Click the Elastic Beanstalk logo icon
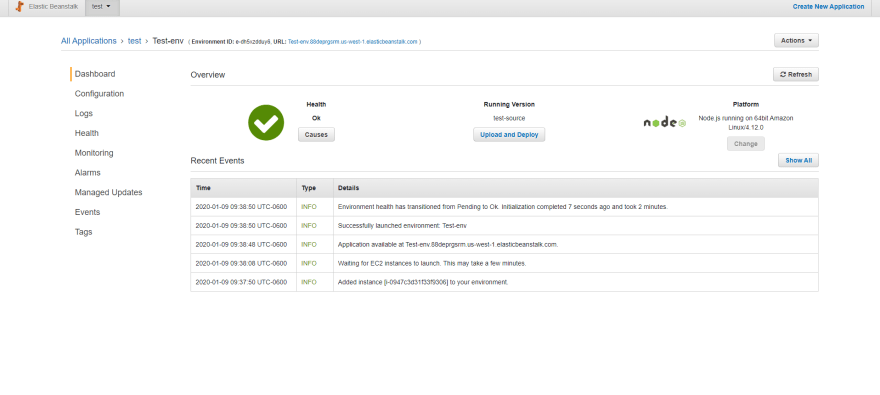Image resolution: width=880 pixels, height=395 pixels. (20, 7)
